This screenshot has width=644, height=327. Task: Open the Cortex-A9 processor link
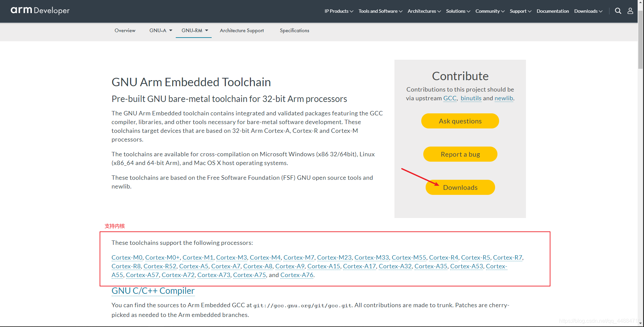click(x=290, y=266)
